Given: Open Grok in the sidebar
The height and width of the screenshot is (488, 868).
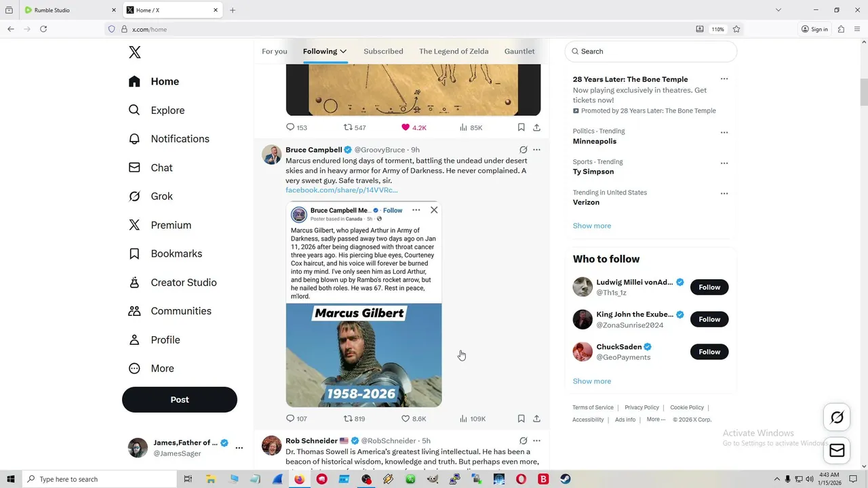Looking at the screenshot, I should click(151, 196).
